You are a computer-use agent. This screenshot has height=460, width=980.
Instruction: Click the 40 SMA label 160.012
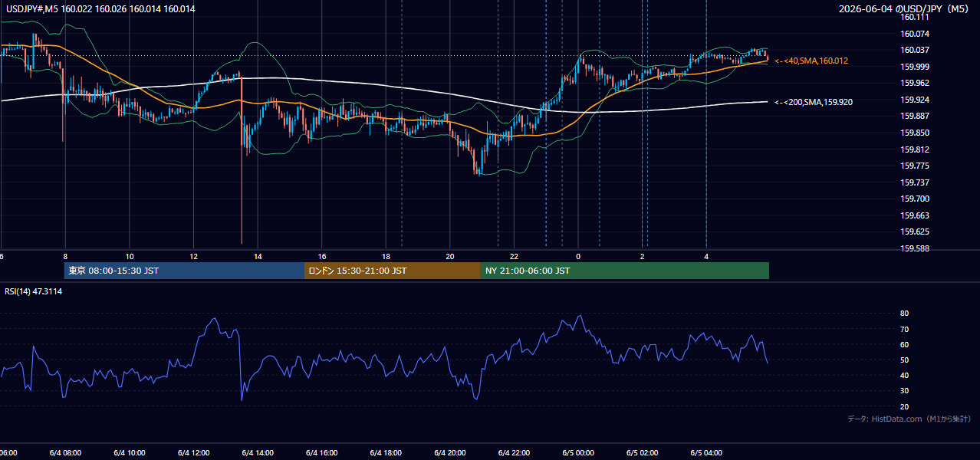point(811,61)
